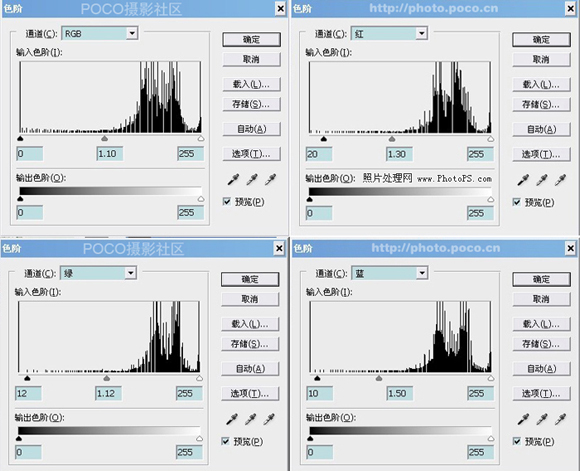580x471 pixels.
Task: Choose black point eyedropper in blue channel dialog
Action: 523,419
